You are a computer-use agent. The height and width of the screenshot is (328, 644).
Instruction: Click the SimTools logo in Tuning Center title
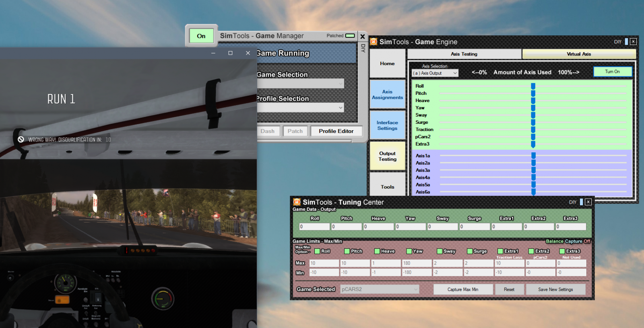297,202
